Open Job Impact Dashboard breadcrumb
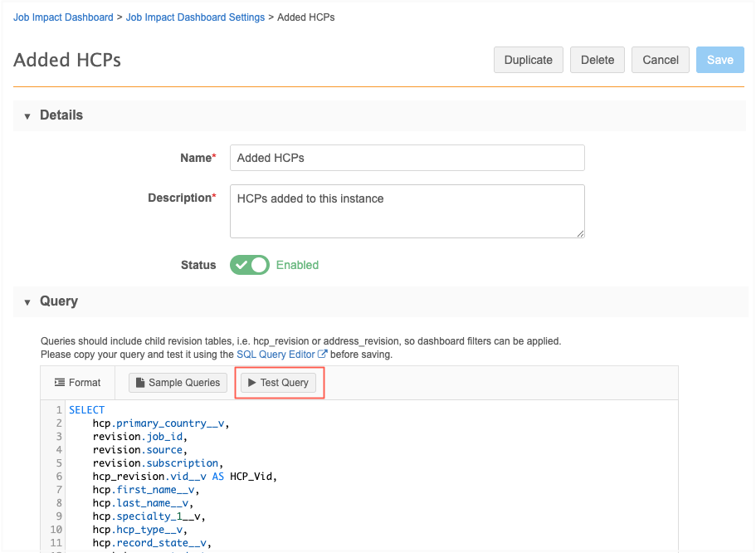Screen dimensions: 756x553 click(63, 17)
